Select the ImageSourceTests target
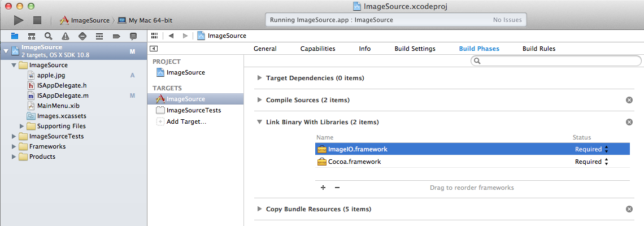Image resolution: width=644 pixels, height=226 pixels. 189,110
